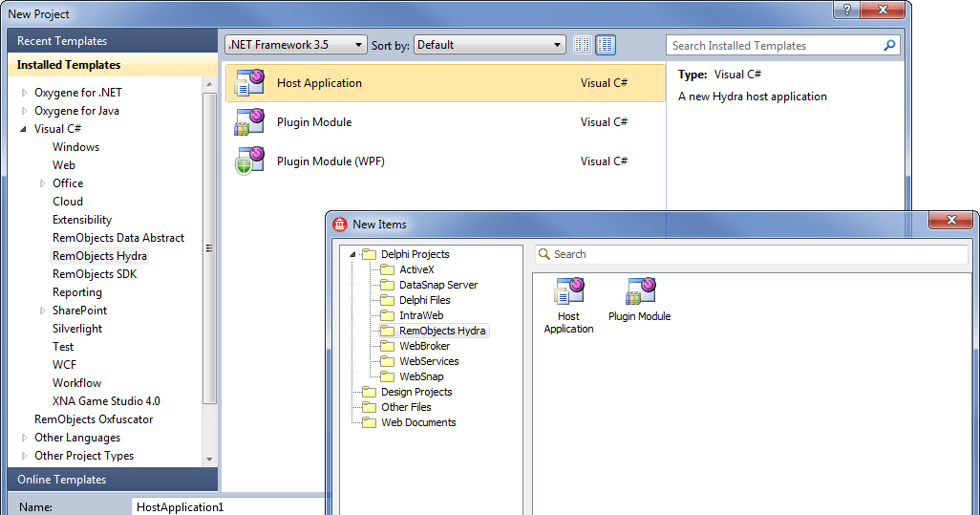Select the Web template category
980x515 pixels.
(x=64, y=165)
